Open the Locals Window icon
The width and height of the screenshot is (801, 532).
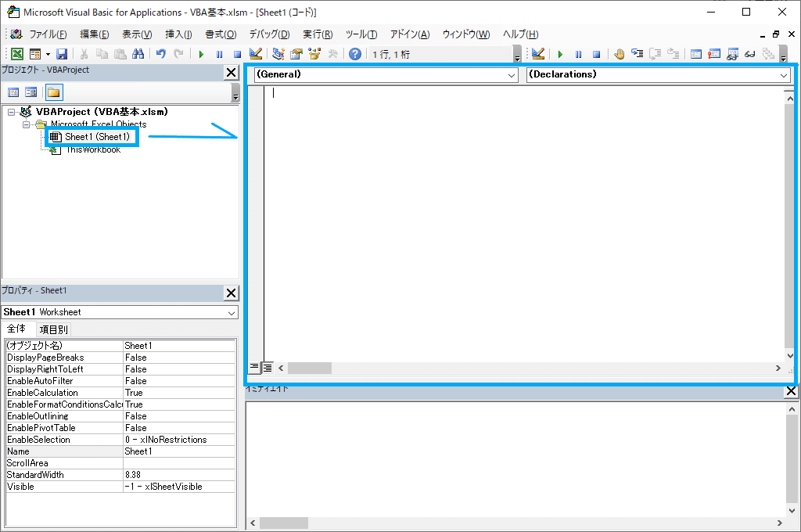tap(695, 54)
